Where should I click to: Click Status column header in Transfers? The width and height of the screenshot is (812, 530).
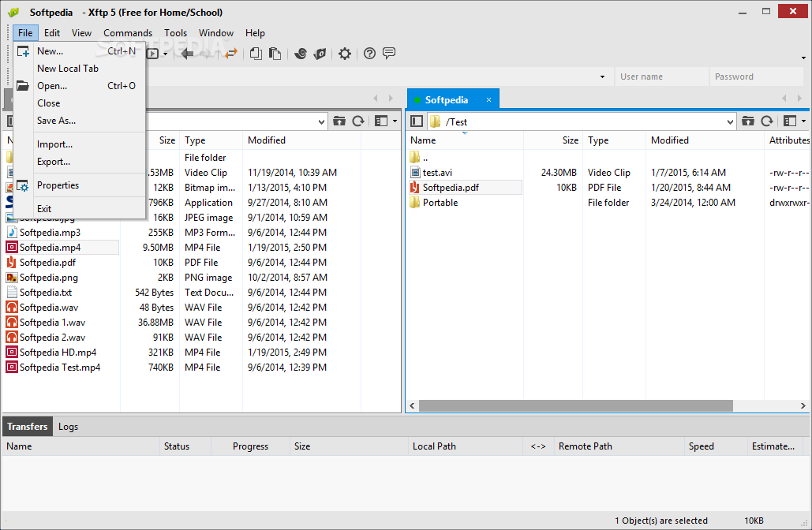click(185, 446)
